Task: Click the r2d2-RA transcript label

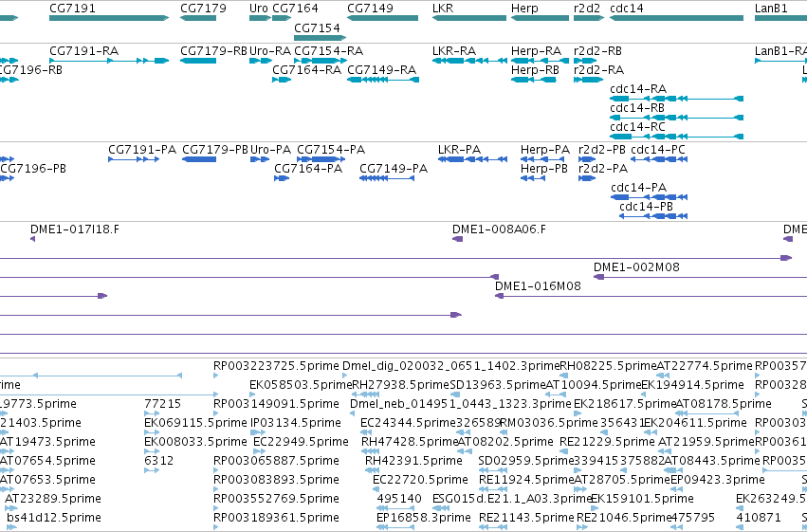Action: point(598,70)
